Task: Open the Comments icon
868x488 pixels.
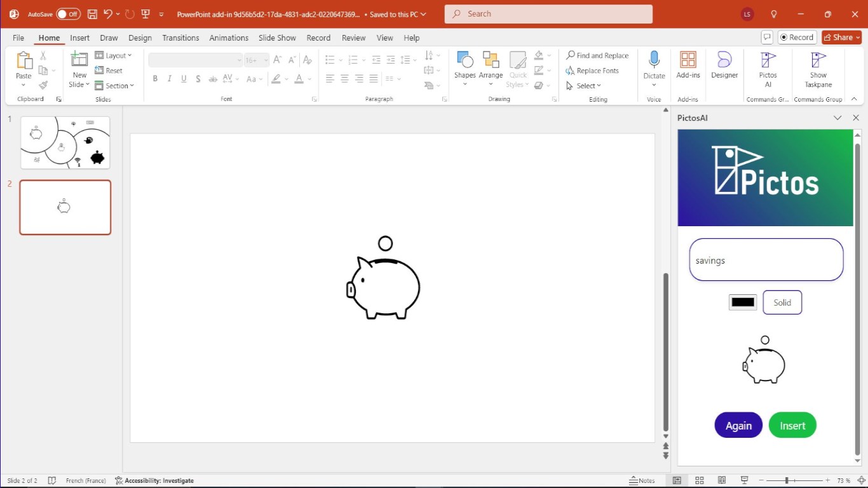Action: coord(768,37)
